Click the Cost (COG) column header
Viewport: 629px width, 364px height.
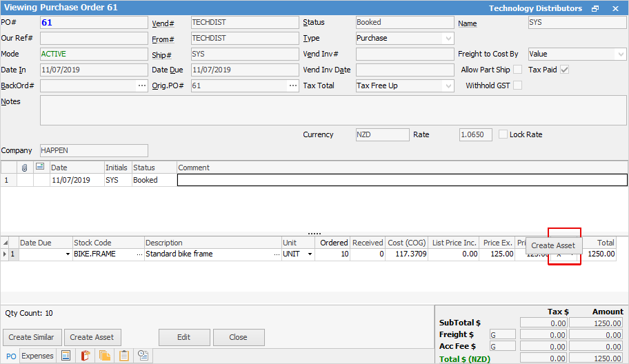click(x=406, y=243)
